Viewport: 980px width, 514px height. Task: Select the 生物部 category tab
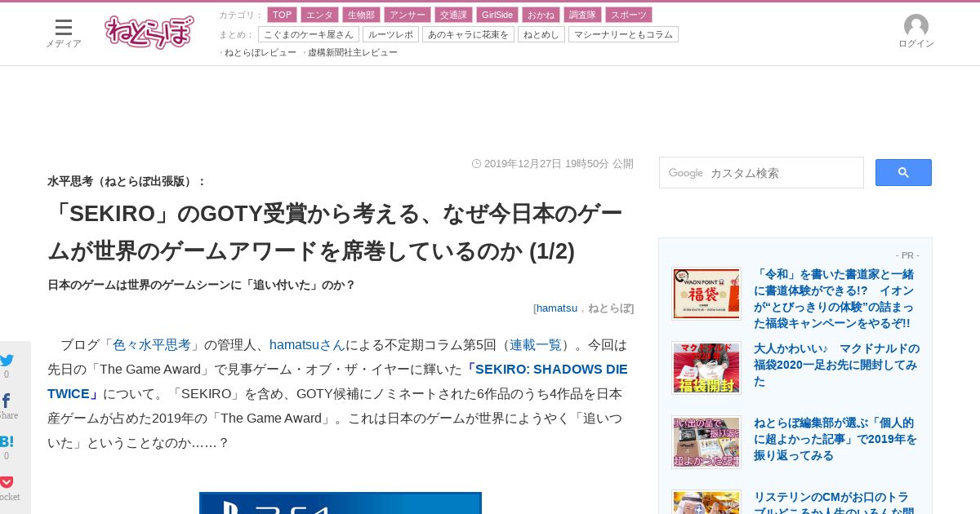click(x=361, y=15)
